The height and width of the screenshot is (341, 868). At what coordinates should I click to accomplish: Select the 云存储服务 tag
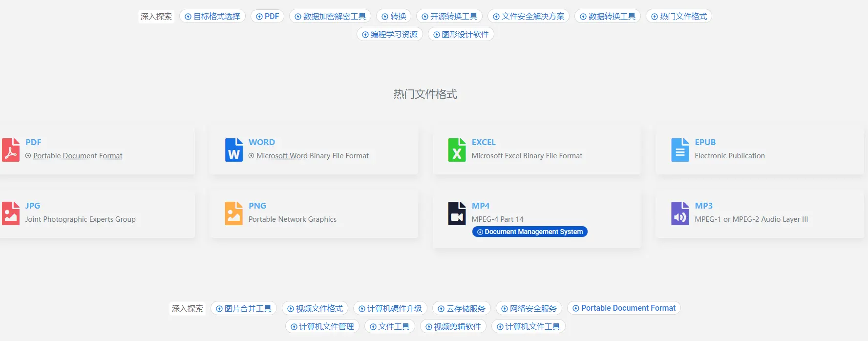pyautogui.click(x=462, y=308)
